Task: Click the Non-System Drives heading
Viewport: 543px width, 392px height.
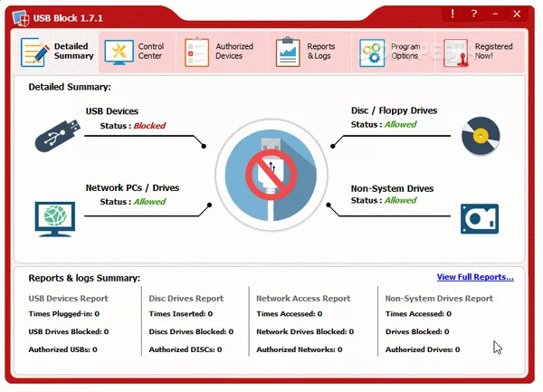Action: click(x=392, y=188)
